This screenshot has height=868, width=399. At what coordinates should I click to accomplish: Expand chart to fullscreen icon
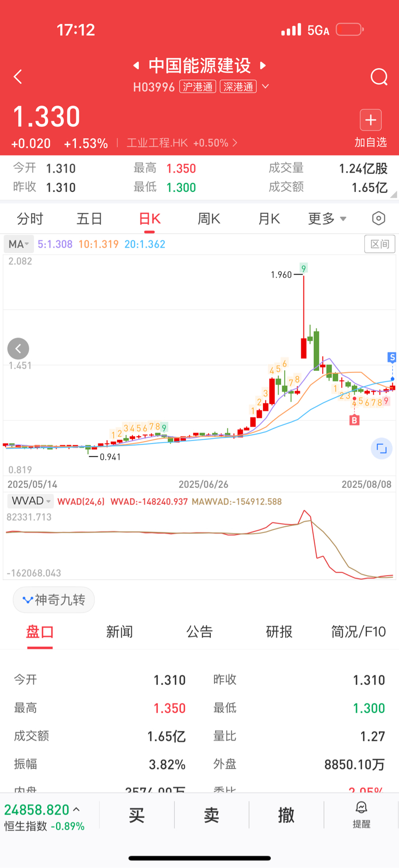382,448
